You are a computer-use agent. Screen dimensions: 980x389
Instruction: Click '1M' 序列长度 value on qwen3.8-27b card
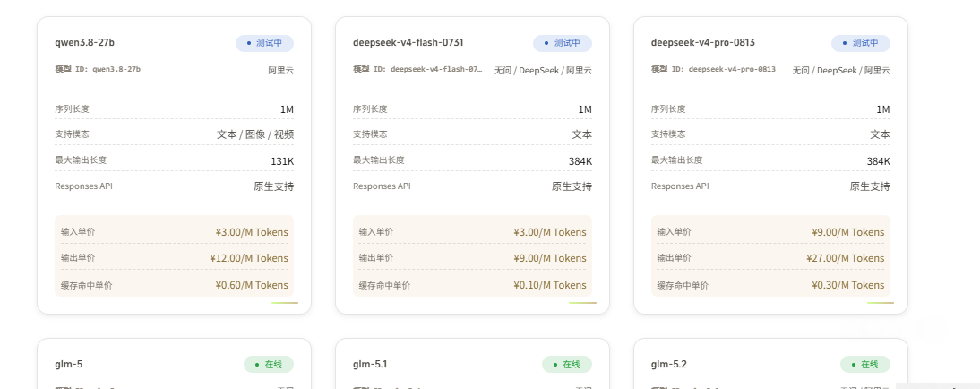click(287, 109)
